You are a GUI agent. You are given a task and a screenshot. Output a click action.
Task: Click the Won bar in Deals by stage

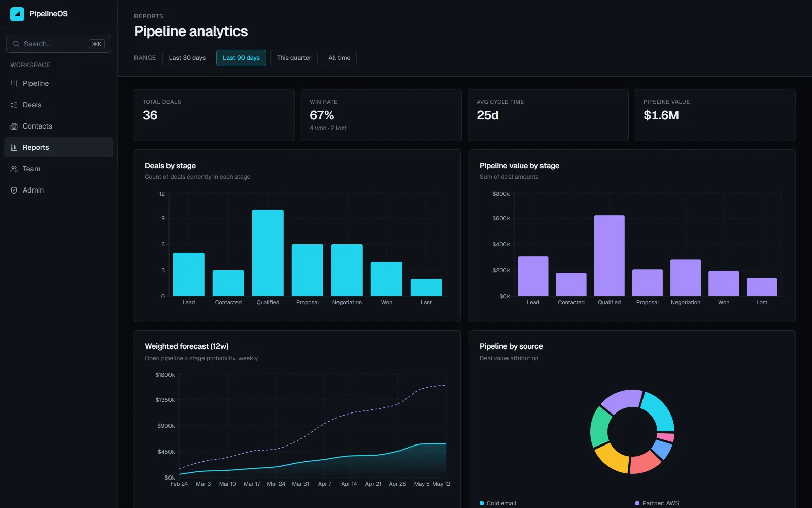387,279
